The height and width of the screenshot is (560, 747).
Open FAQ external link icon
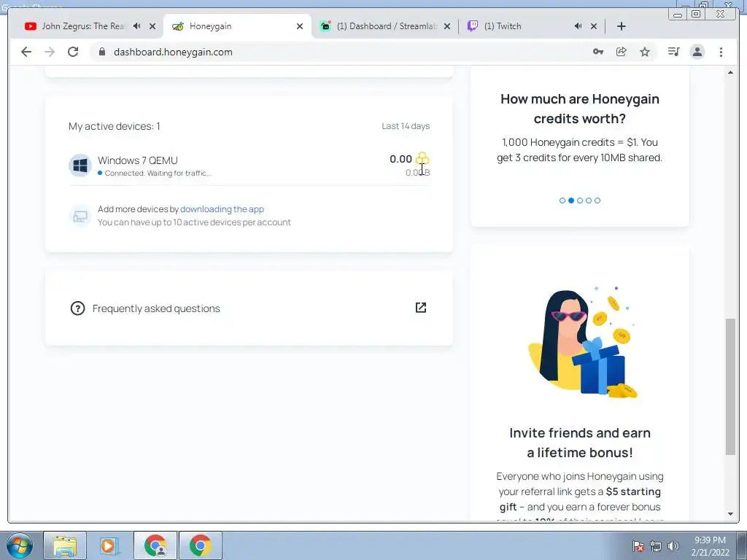(x=421, y=308)
